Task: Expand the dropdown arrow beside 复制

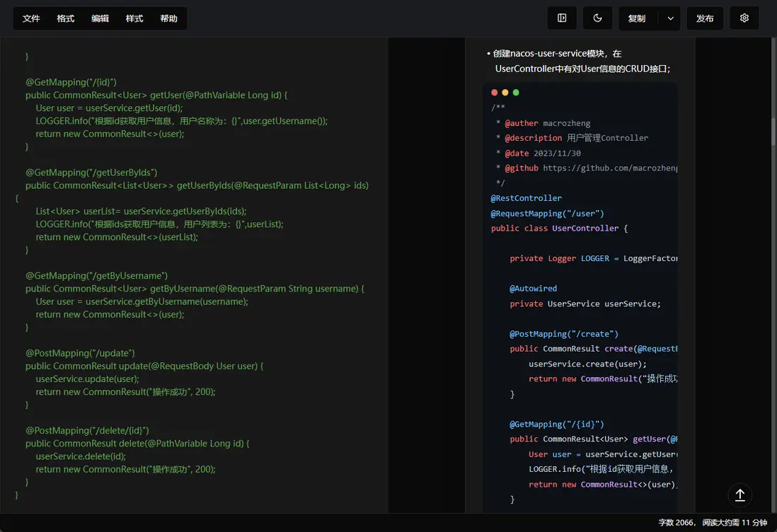Action: pyautogui.click(x=670, y=18)
